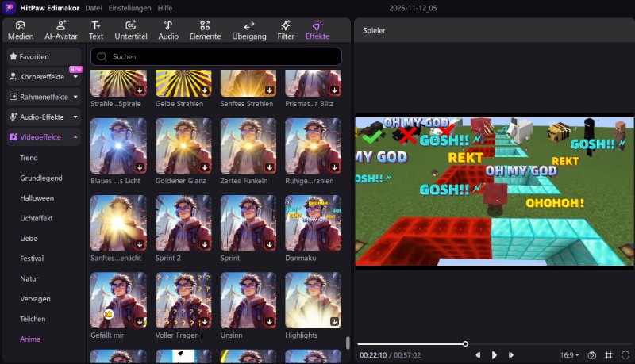
Task: Select the Anime subcategory
Action: click(x=30, y=339)
